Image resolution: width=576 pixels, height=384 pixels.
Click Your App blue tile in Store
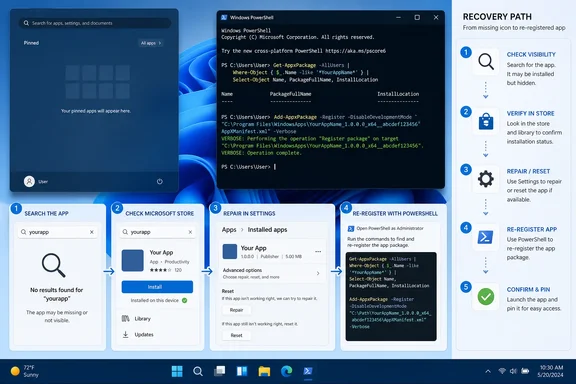coord(133,261)
